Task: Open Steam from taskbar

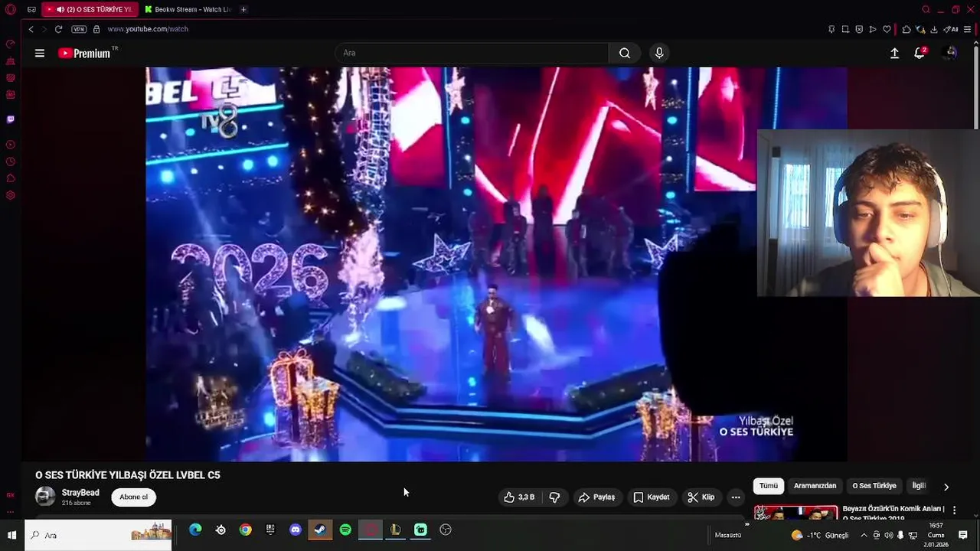Action: [x=321, y=530]
